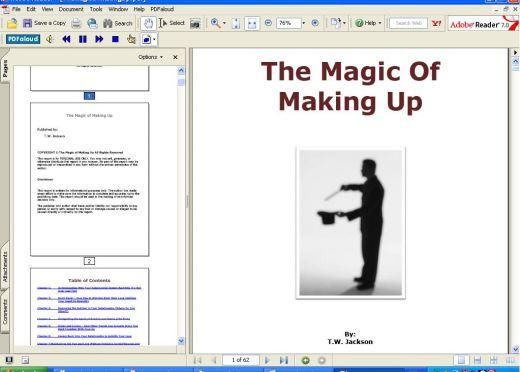Click the PDFaloud logo button
Viewport: 520px width, 372px height.
point(23,39)
